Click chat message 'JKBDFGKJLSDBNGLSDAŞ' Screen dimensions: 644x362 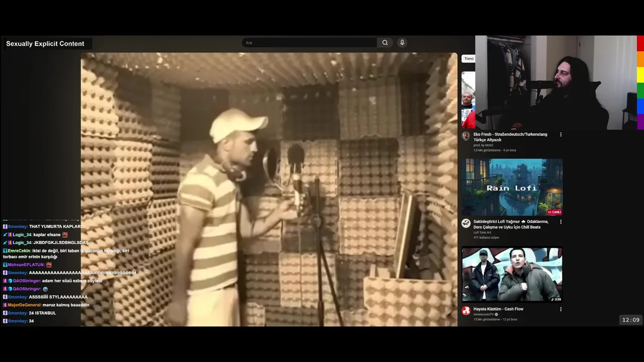click(x=60, y=243)
